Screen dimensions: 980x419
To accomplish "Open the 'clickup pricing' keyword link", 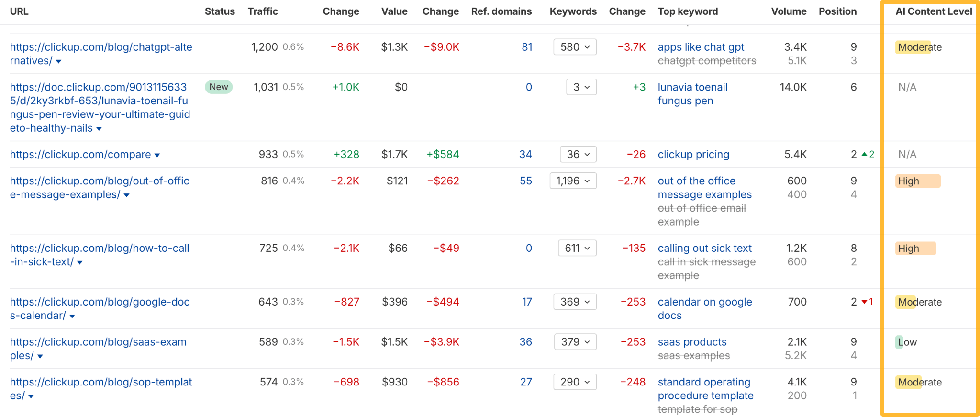I will pos(693,154).
